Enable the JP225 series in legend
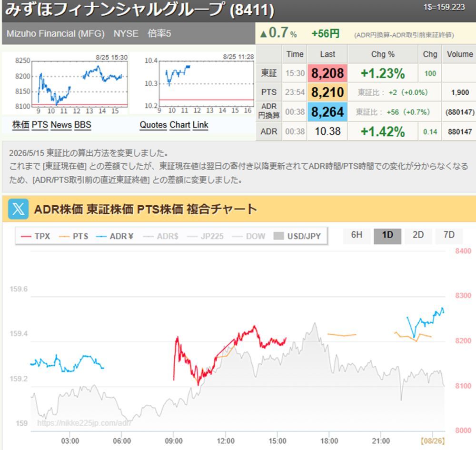 point(205,236)
